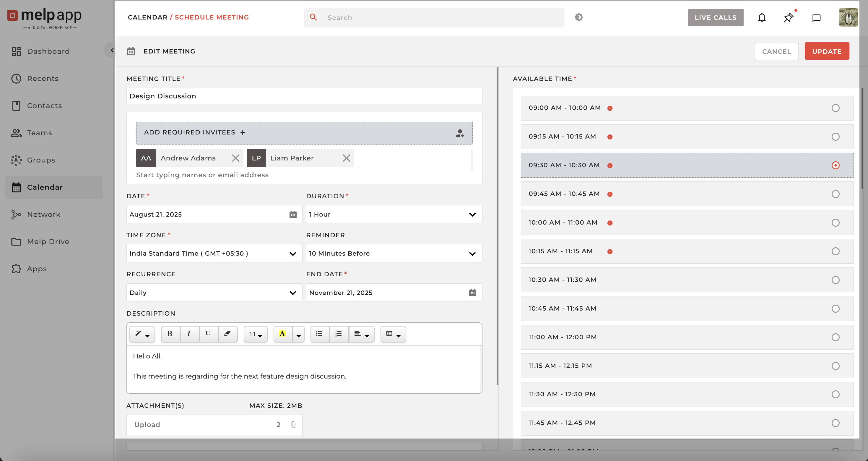Insert an unordered bullet list

pos(319,334)
